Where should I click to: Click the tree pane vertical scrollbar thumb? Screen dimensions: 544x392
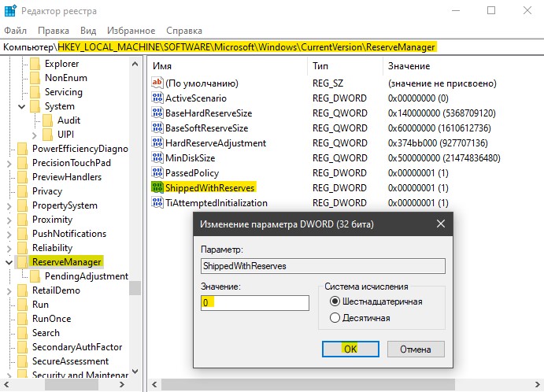(135, 287)
